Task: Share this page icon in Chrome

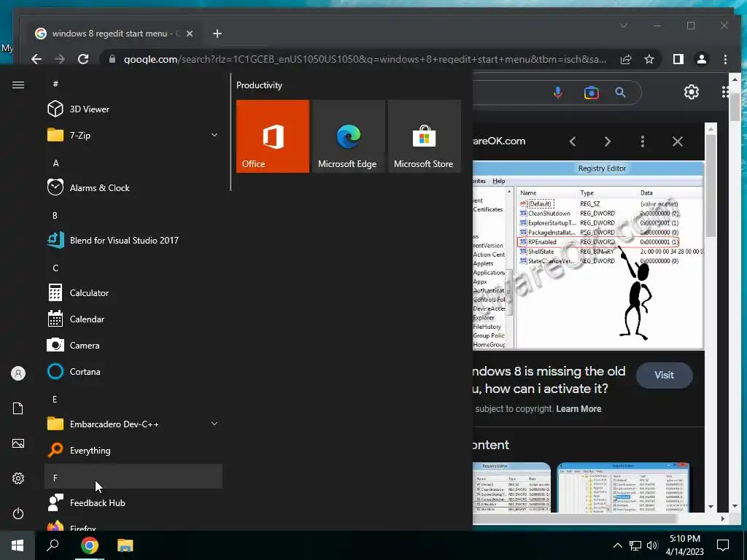Action: [626, 59]
